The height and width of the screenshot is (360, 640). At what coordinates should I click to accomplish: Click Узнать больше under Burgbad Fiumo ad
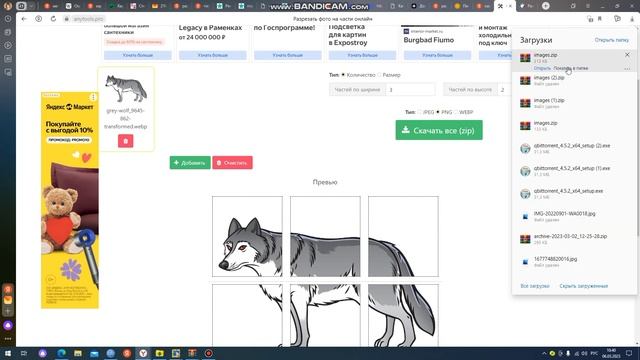coord(437,55)
